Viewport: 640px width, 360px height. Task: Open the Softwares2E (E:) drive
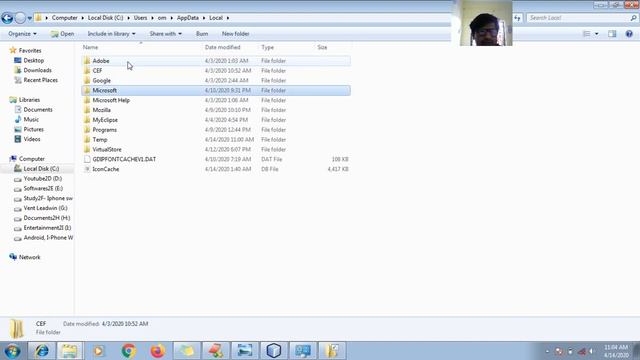point(43,188)
